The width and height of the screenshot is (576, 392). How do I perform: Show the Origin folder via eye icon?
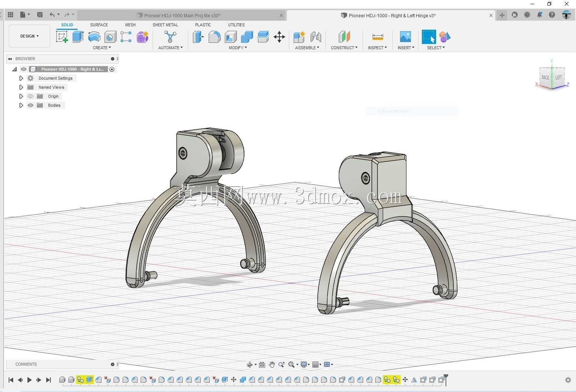pyautogui.click(x=30, y=96)
